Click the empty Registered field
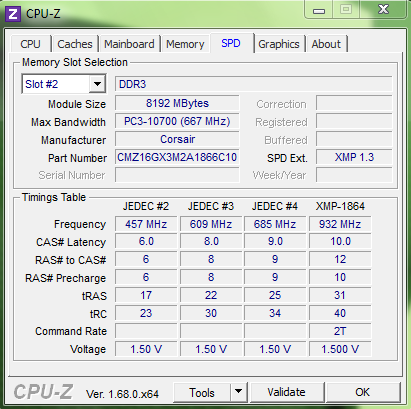Screen dimensions: 411x409 point(354,121)
